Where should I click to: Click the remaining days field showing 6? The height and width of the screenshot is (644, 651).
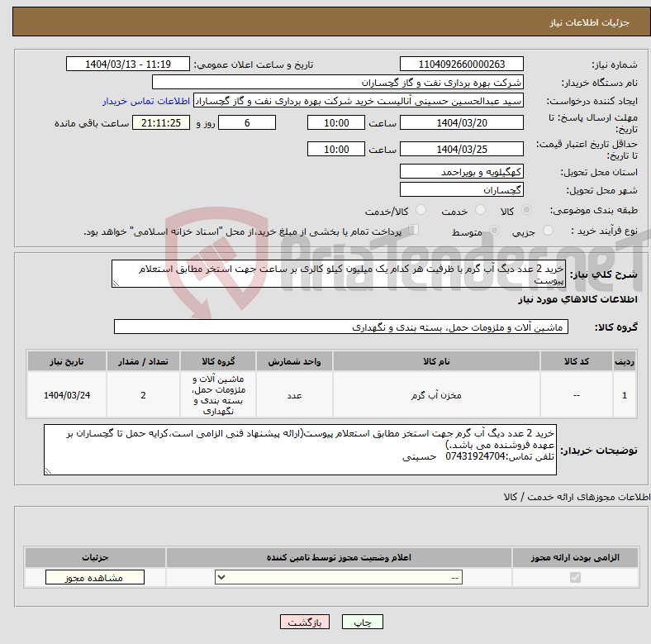[247, 122]
